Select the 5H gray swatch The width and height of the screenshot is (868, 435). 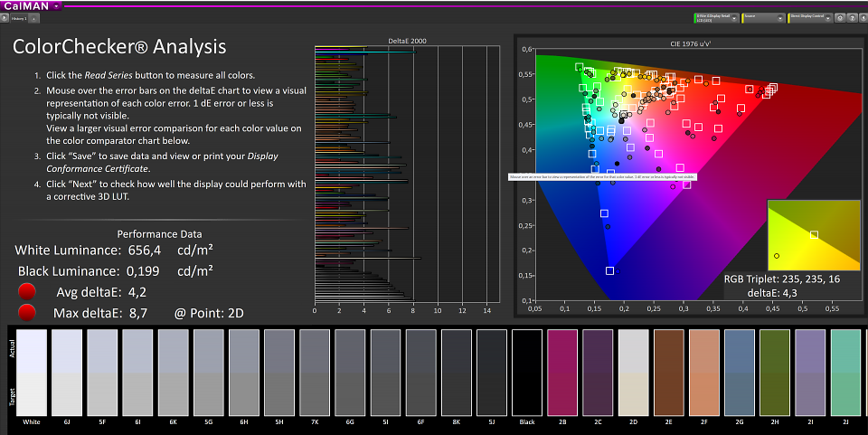point(279,373)
